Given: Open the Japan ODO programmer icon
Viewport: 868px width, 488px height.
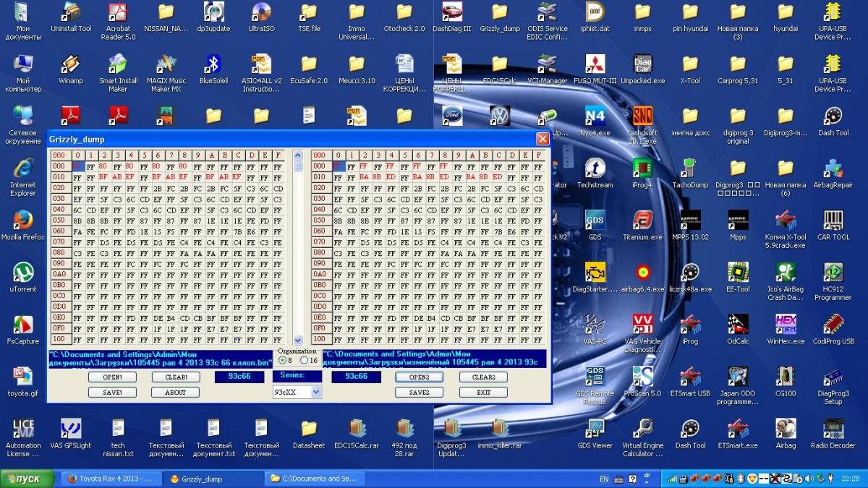Looking at the screenshot, I should pyautogui.click(x=738, y=386).
